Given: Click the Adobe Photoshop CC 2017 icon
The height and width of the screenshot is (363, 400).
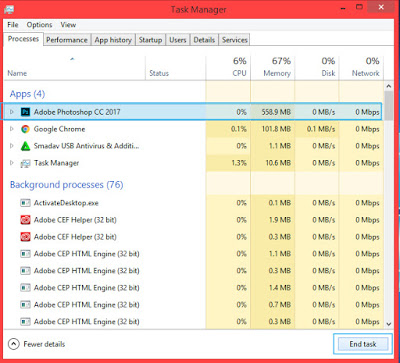Looking at the screenshot, I should 25,112.
